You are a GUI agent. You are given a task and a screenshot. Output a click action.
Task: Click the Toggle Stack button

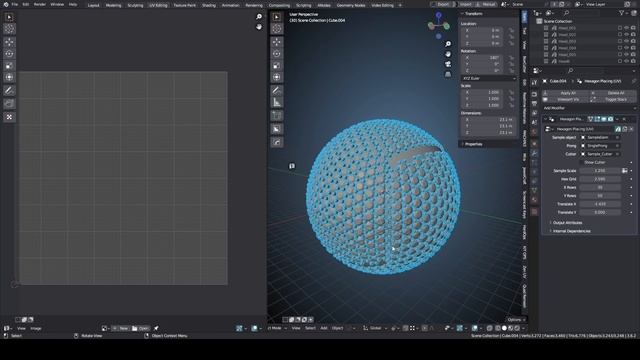pos(612,100)
